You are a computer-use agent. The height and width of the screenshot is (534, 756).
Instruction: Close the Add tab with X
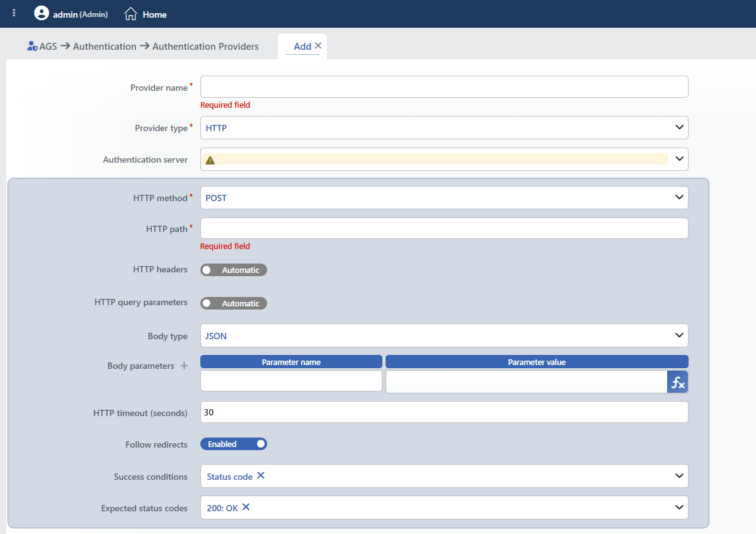318,45
